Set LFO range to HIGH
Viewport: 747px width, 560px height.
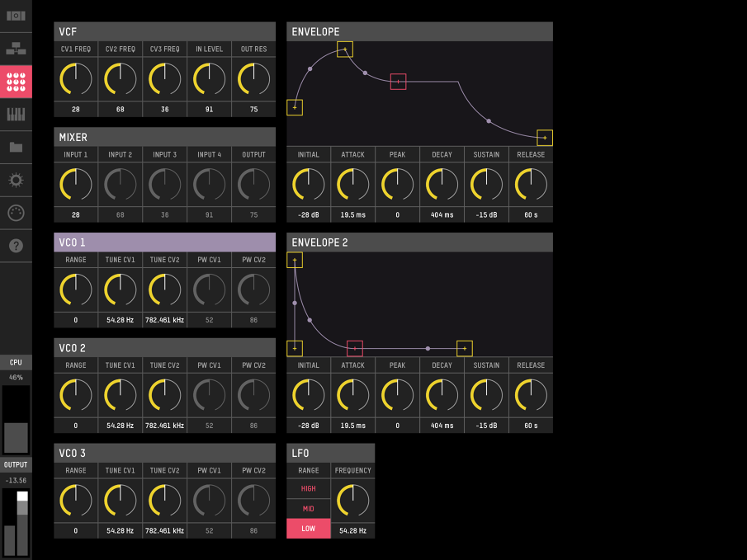coord(309,489)
